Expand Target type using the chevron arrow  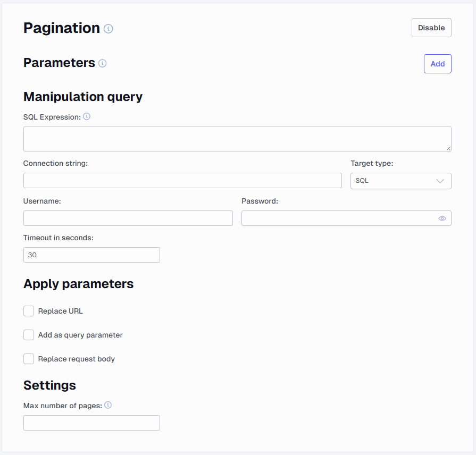click(440, 181)
